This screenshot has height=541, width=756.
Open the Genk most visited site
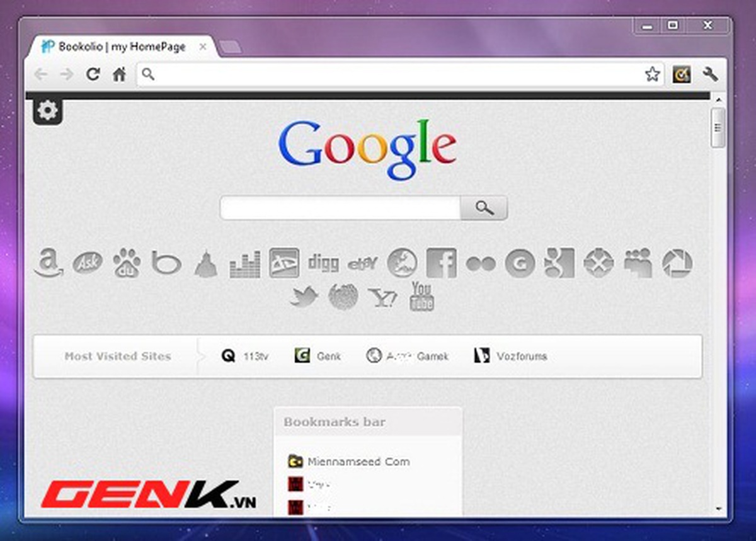click(x=318, y=356)
